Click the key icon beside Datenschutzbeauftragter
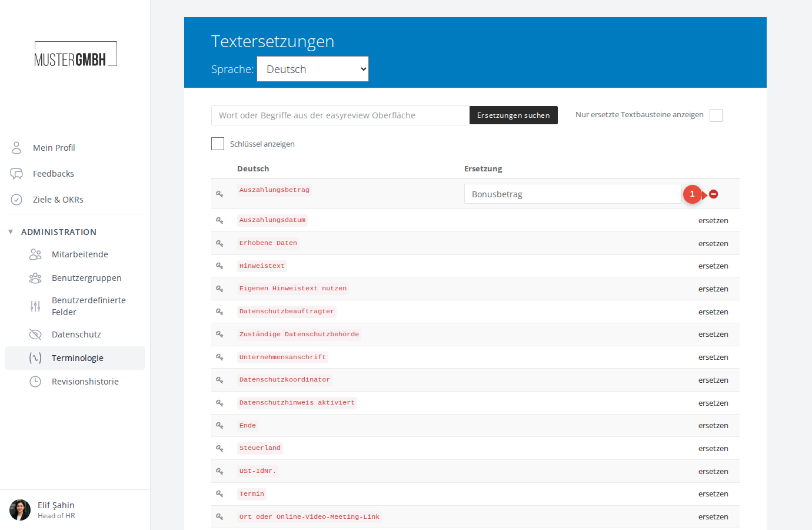The image size is (812, 530). (219, 312)
